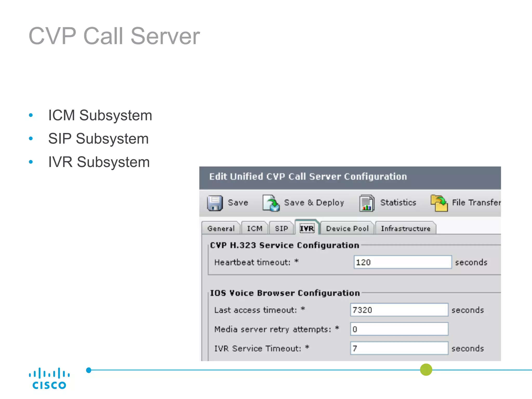Click the Last access timeout field

tap(399, 310)
